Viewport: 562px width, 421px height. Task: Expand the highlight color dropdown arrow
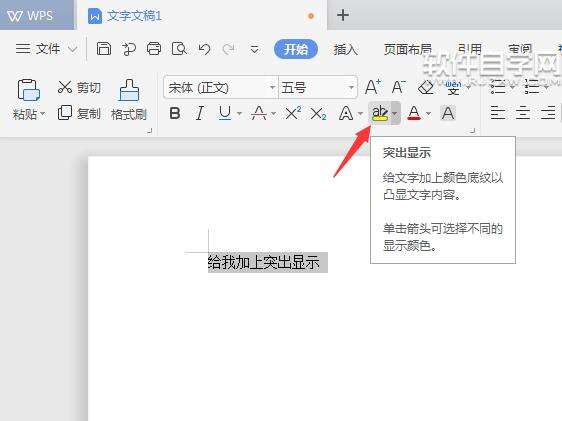point(395,113)
